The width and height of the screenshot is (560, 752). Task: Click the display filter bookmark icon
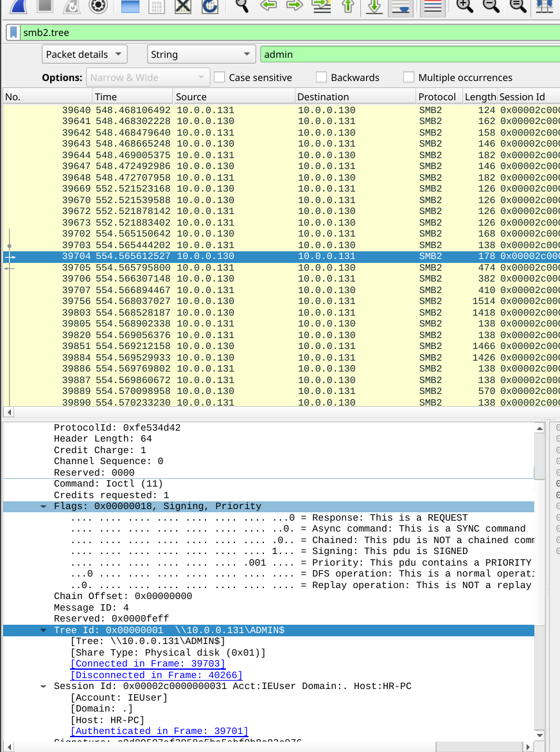[x=13, y=33]
